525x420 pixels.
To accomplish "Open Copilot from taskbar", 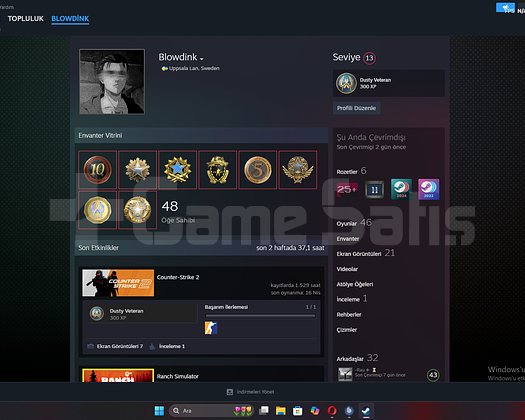I will coord(315,411).
